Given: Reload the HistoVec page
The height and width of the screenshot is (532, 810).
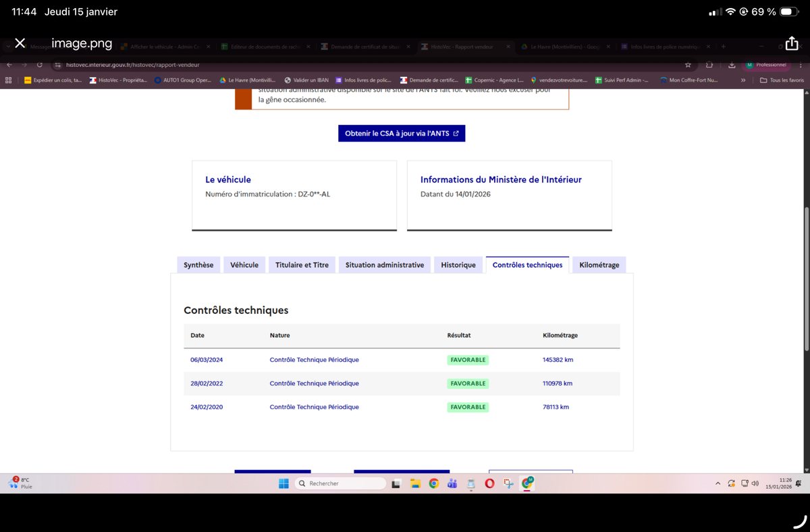Looking at the screenshot, I should 40,65.
